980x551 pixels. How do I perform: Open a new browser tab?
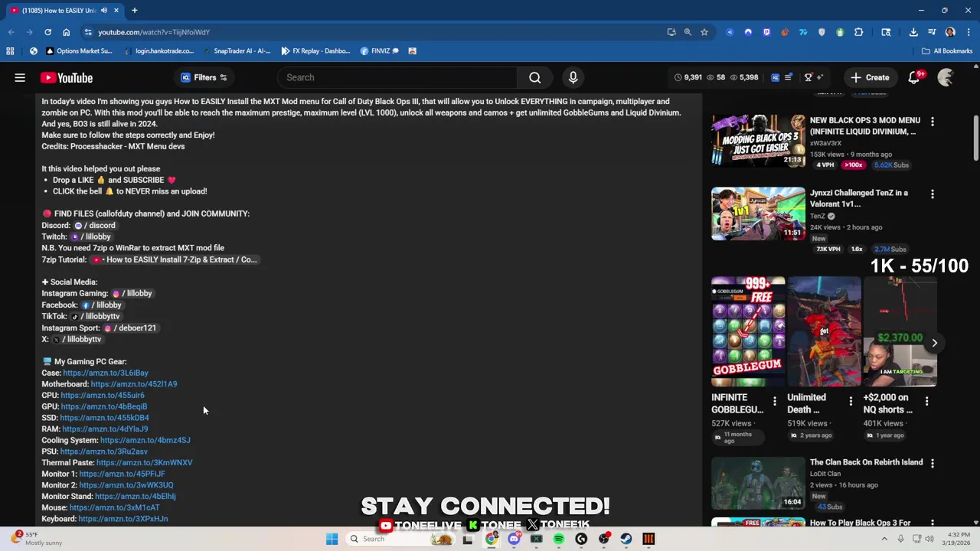coord(134,11)
